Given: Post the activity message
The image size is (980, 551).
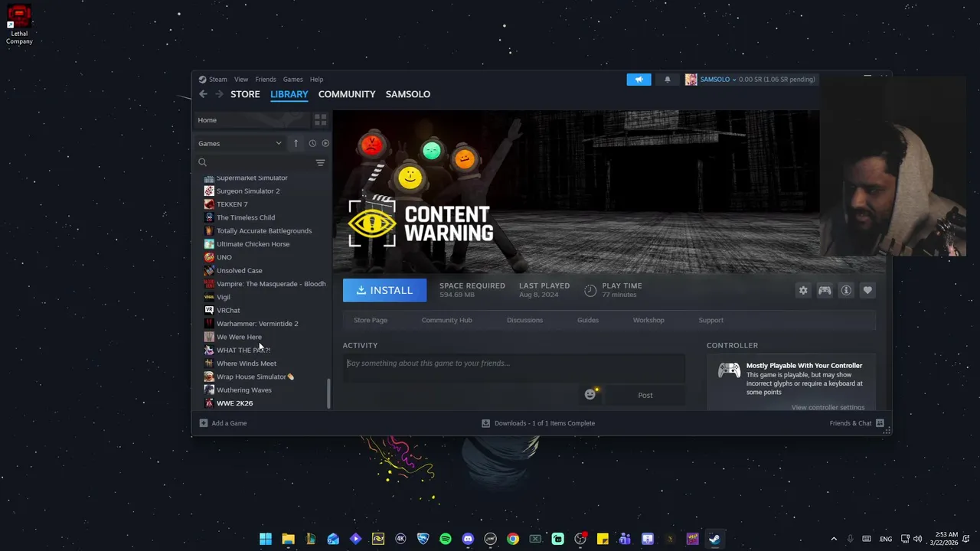Looking at the screenshot, I should [x=645, y=396].
